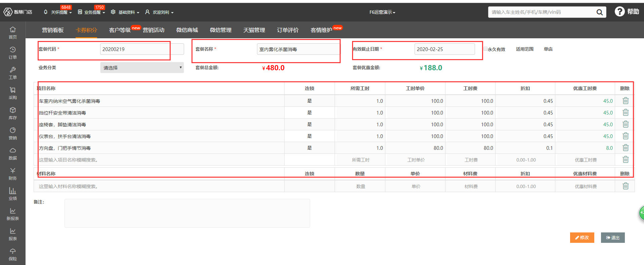Click the 优惠工时费 column header
644x265 pixels.
(585, 88)
